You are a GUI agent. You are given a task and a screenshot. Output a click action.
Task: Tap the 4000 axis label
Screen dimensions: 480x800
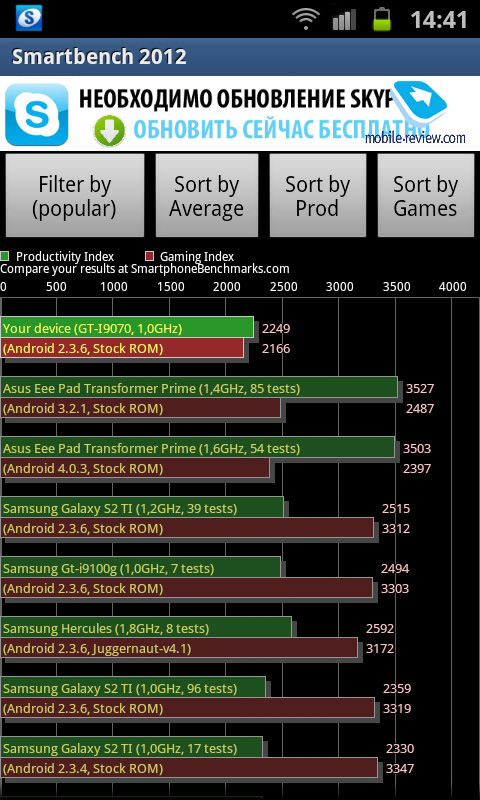[452, 287]
